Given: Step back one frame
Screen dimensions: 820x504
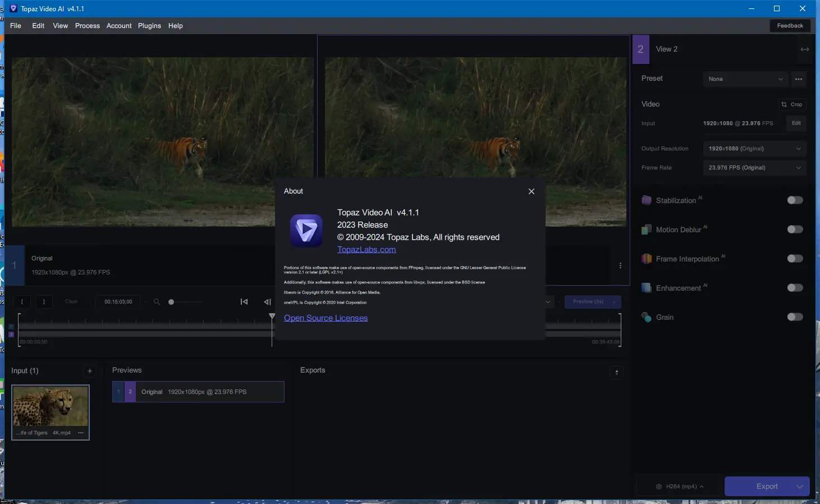Looking at the screenshot, I should click(267, 302).
